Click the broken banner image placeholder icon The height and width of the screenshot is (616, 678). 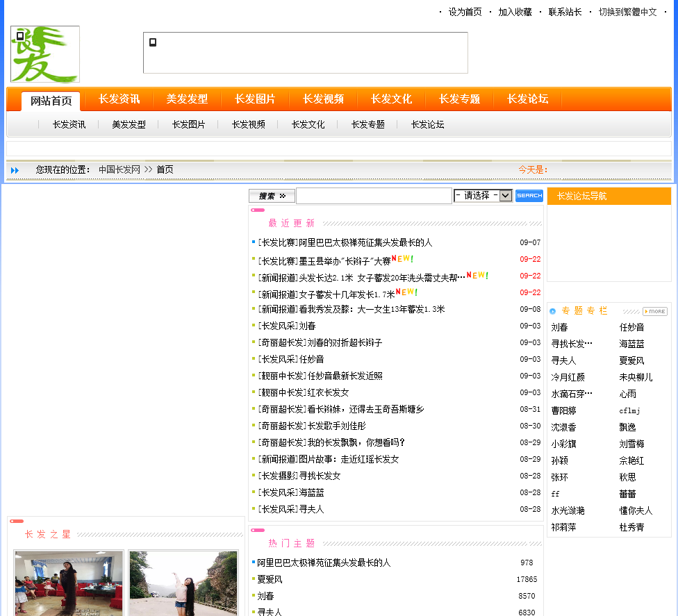point(153,42)
